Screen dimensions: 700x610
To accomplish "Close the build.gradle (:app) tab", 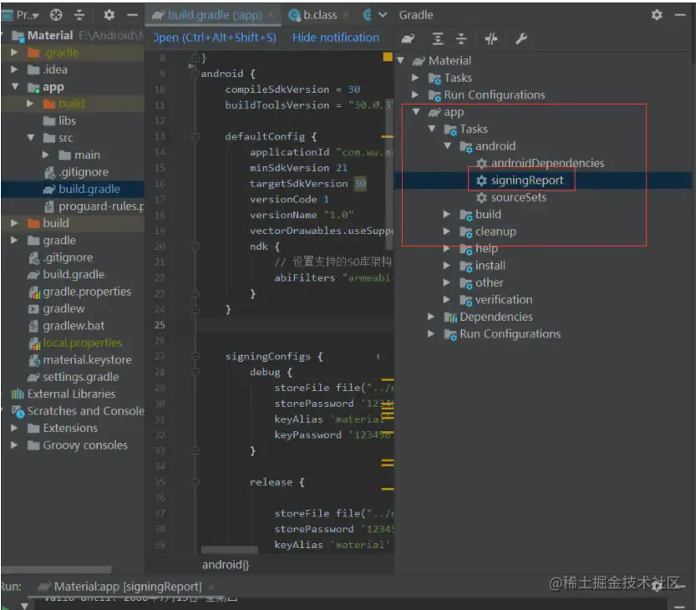I will pyautogui.click(x=271, y=15).
